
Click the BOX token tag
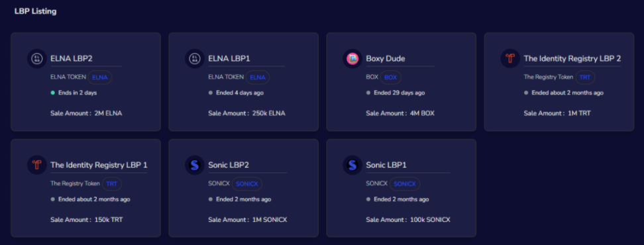tap(391, 77)
